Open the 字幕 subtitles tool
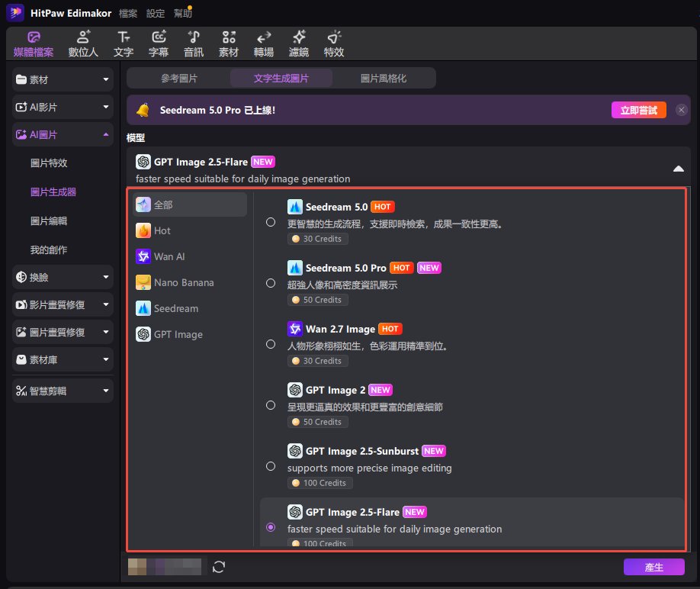This screenshot has height=589, width=700. click(x=159, y=44)
